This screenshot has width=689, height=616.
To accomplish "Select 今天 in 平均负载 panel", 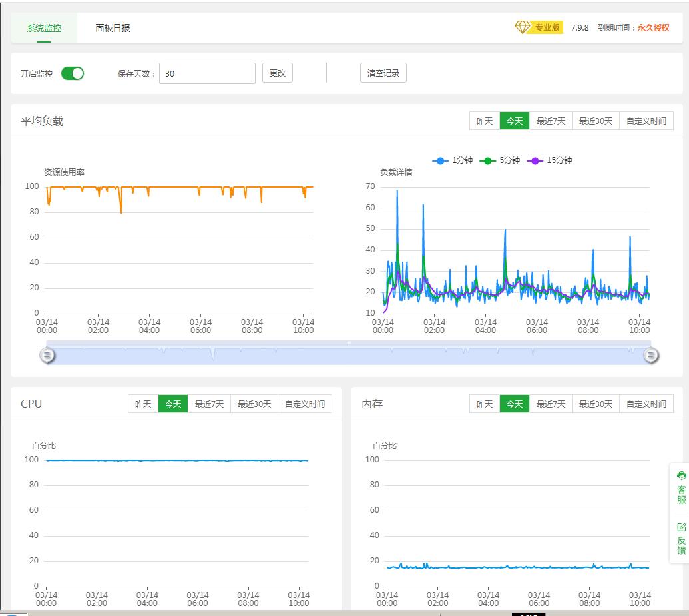I will (x=515, y=121).
